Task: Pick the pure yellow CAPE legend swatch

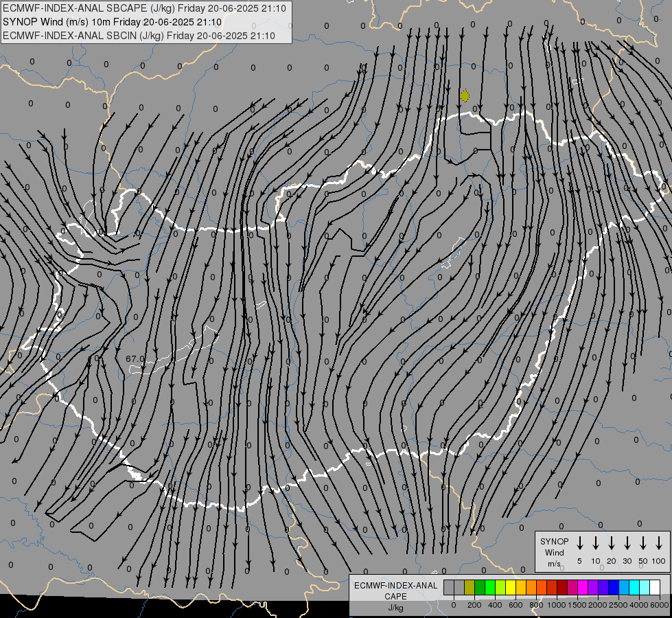Action: [x=511, y=588]
